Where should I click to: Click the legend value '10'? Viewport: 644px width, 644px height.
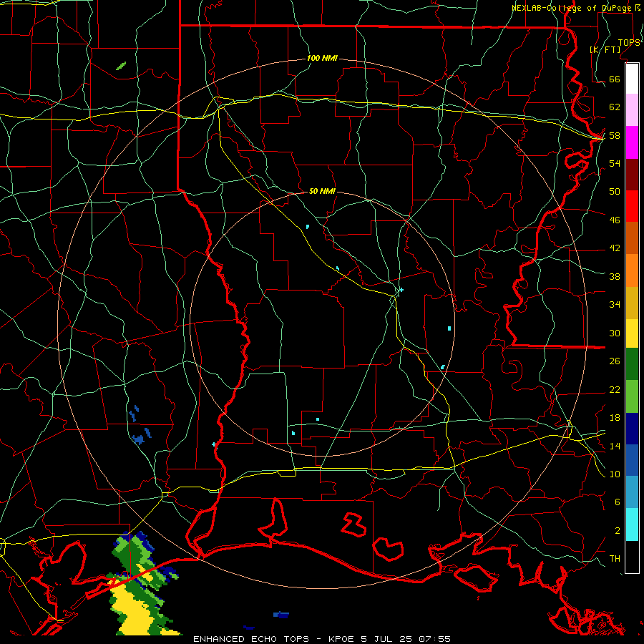coord(615,474)
